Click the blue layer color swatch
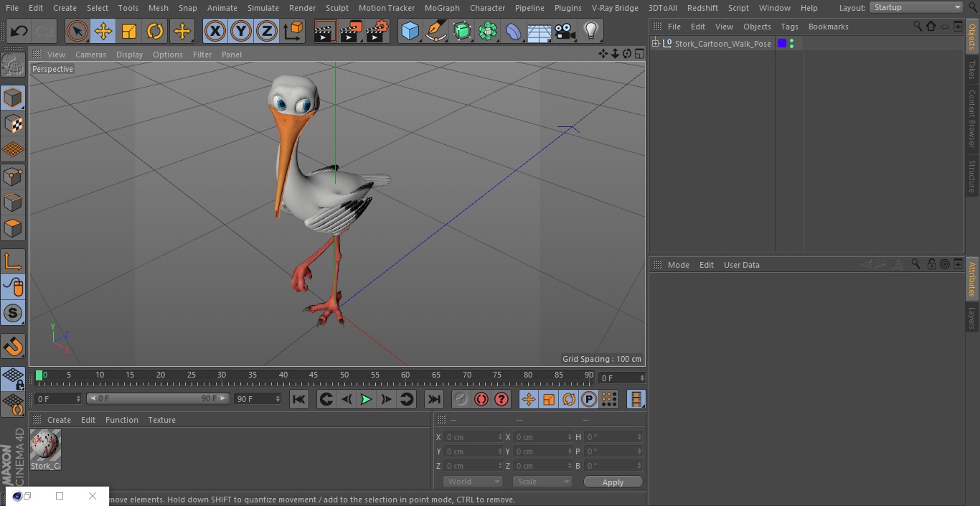 pos(782,44)
